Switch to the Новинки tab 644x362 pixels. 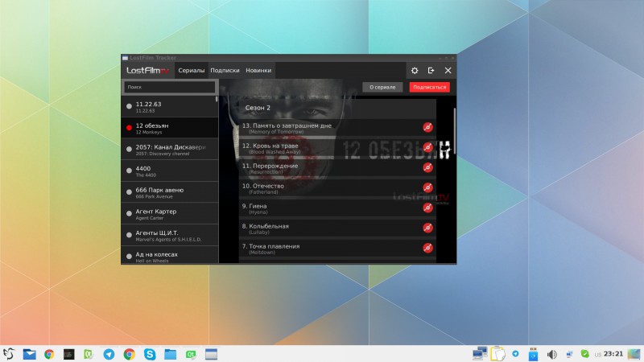[258, 71]
